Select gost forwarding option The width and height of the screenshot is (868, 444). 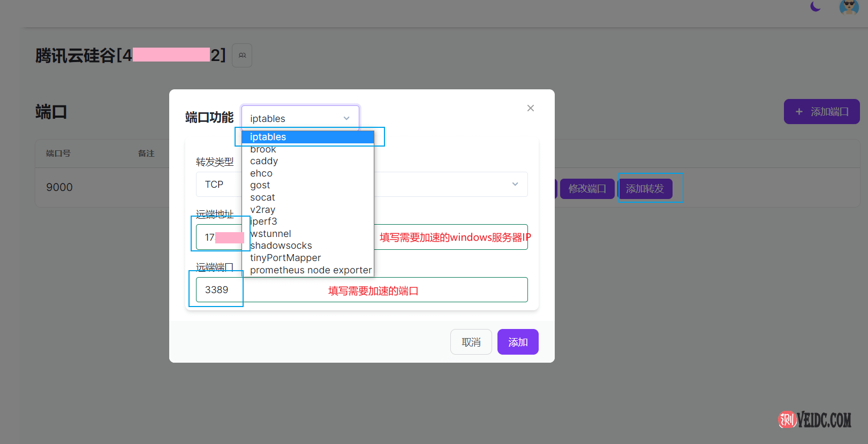pos(260,185)
